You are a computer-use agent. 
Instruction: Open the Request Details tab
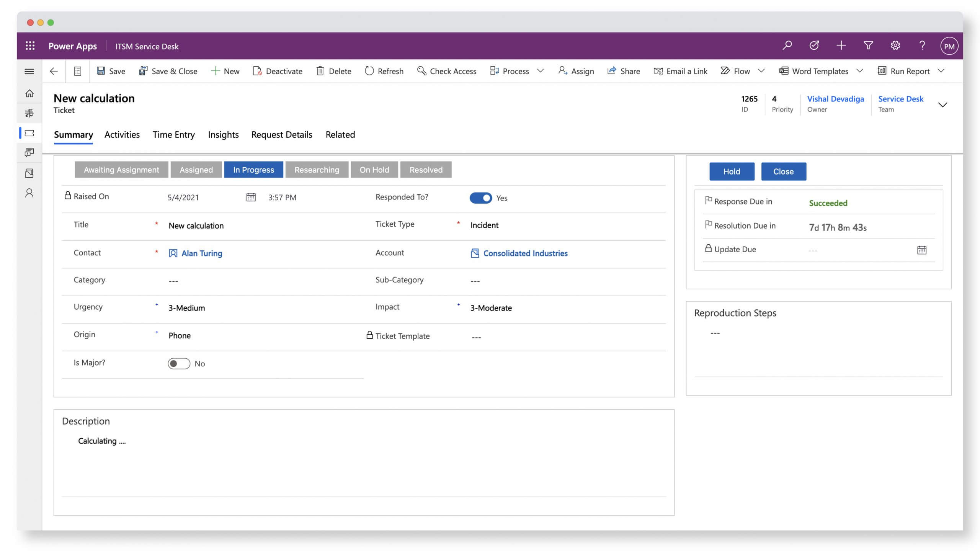pos(282,134)
